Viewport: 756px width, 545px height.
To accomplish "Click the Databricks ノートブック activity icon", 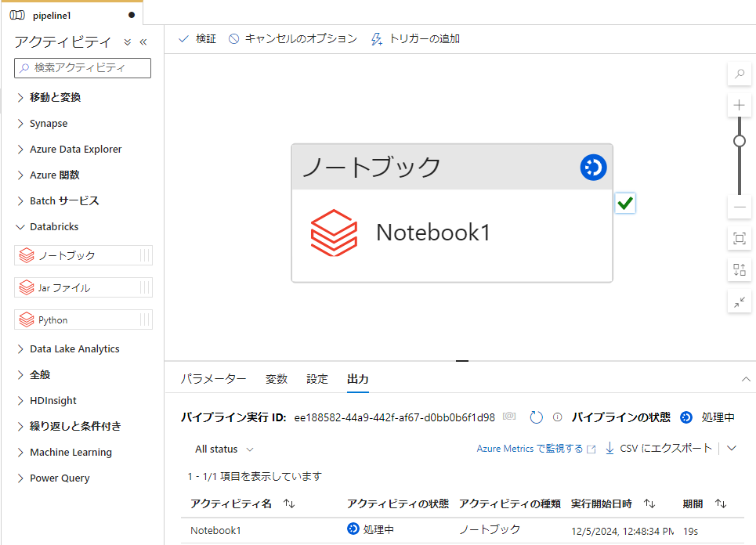I will 27,255.
